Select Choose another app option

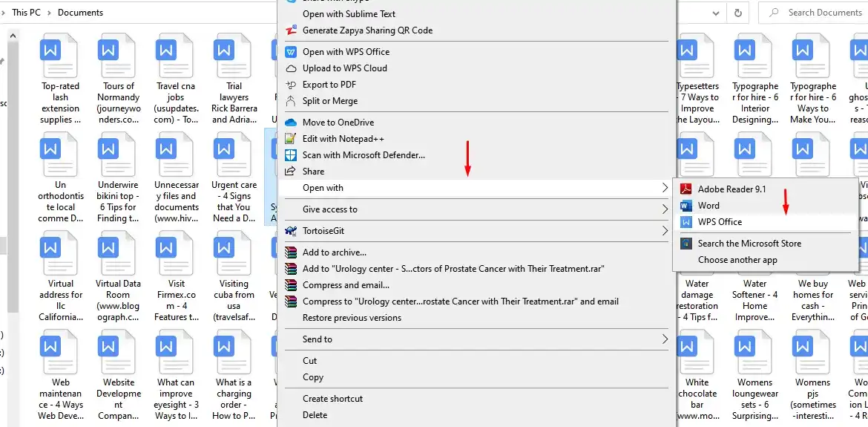pos(737,260)
